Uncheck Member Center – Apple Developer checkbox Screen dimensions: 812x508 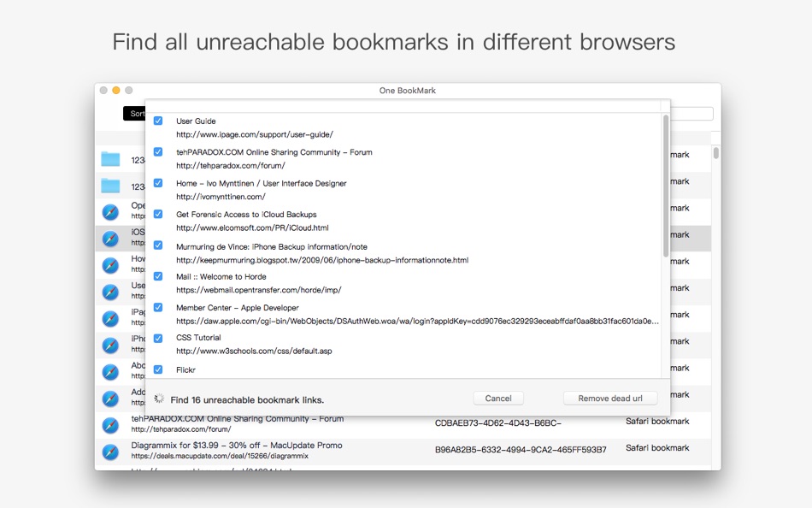[x=158, y=307]
